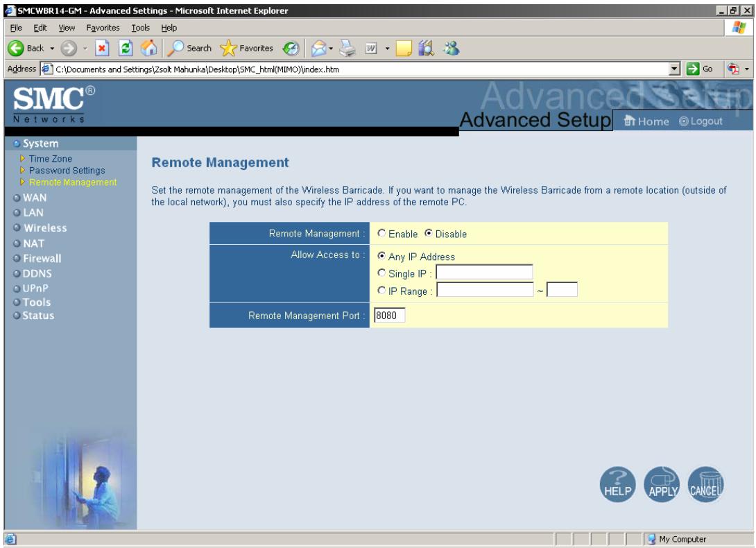The height and width of the screenshot is (548, 756).
Task: Open the Forward button history dropdown
Action: (85, 49)
